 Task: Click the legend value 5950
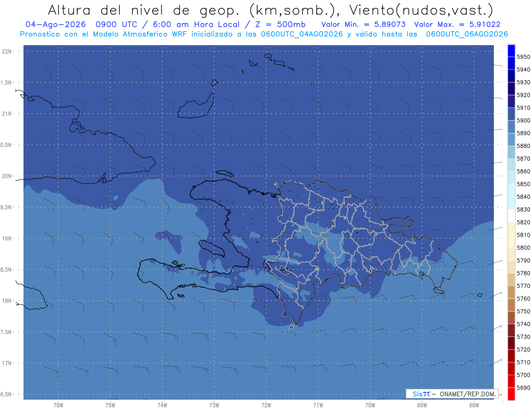(523, 57)
